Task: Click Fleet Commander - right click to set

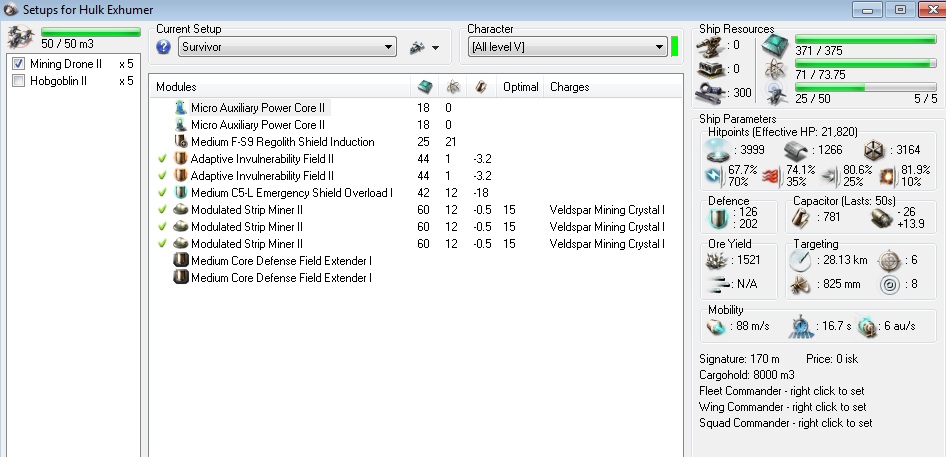Action: (x=781, y=391)
